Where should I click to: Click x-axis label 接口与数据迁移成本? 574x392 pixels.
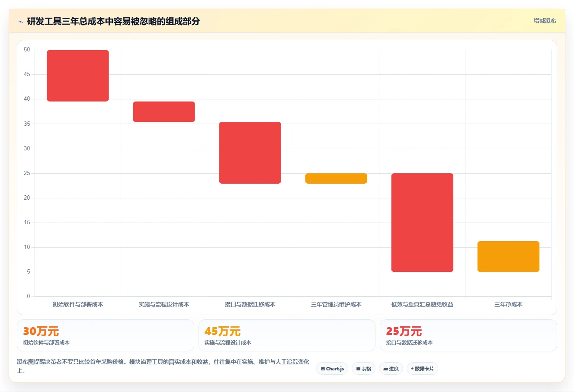250,304
